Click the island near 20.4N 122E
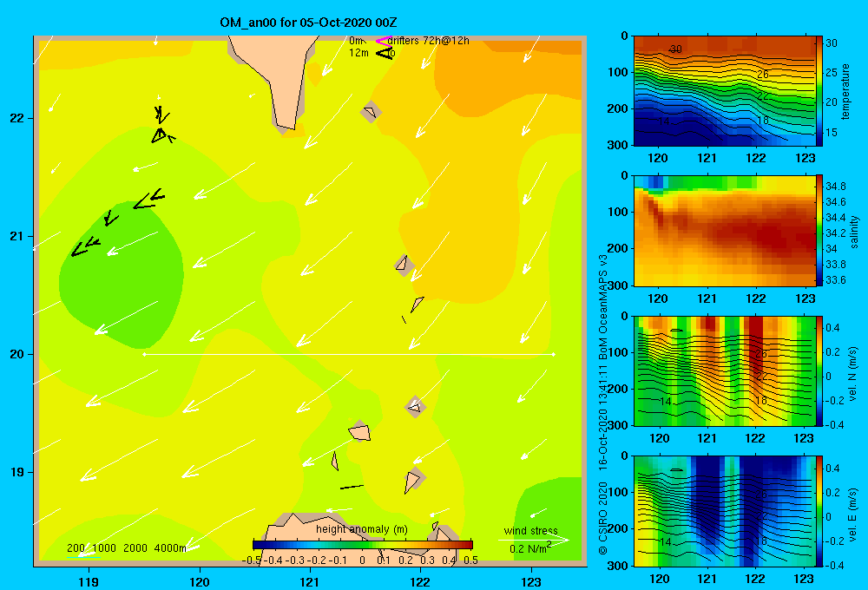Image resolution: width=868 pixels, height=590 pixels. click(x=417, y=304)
